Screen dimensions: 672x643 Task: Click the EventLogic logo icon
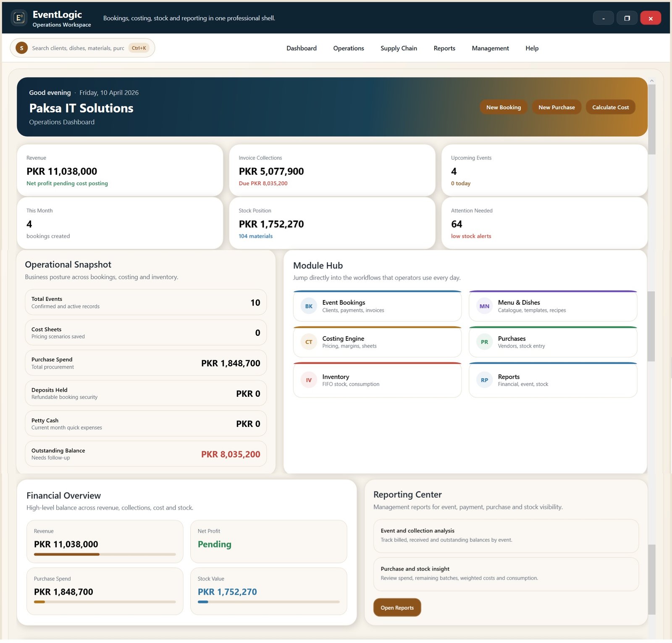point(19,18)
